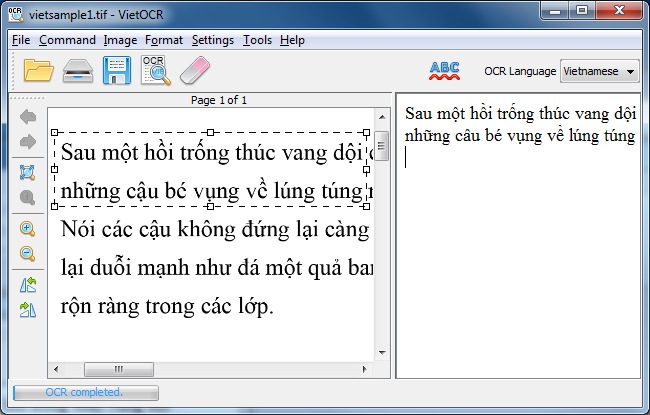Image resolution: width=650 pixels, height=415 pixels.
Task: Zoom out of the image
Action: pos(27,253)
